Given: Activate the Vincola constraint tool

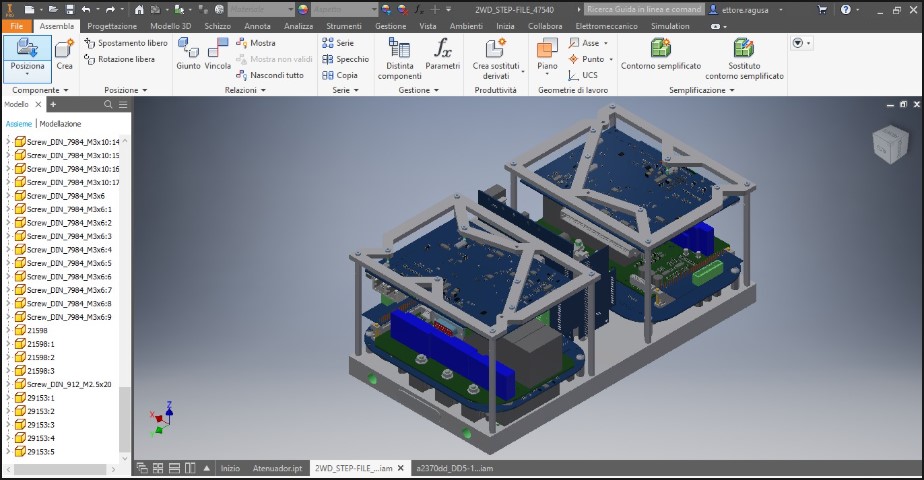Looking at the screenshot, I should [217, 53].
